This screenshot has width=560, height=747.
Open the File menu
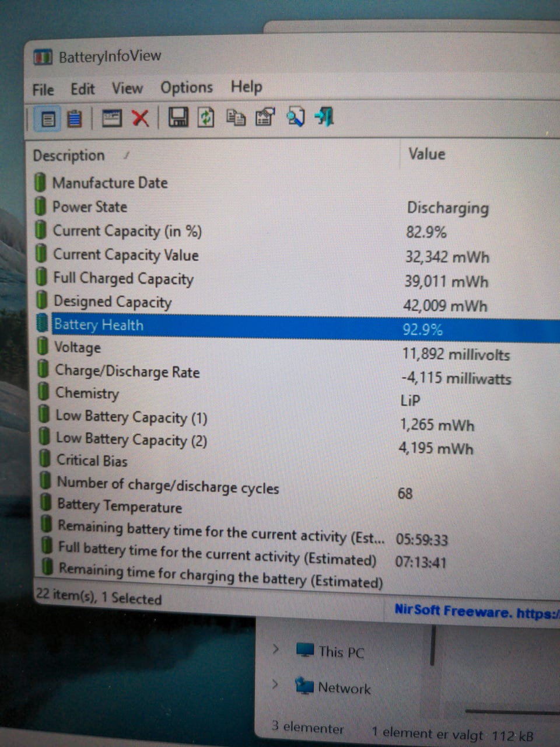43,89
